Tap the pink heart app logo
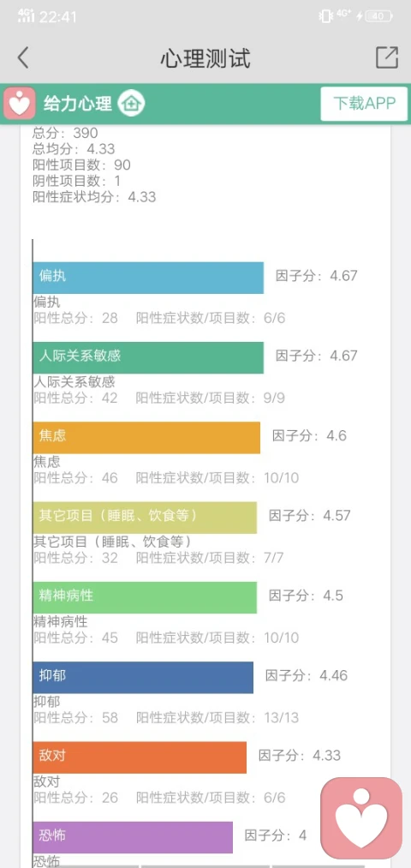 click(x=20, y=103)
